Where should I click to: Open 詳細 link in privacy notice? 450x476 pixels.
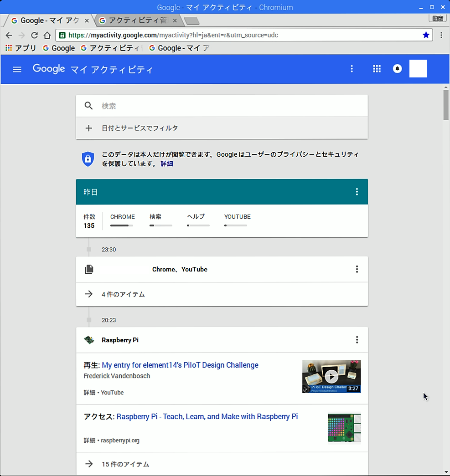tap(166, 164)
